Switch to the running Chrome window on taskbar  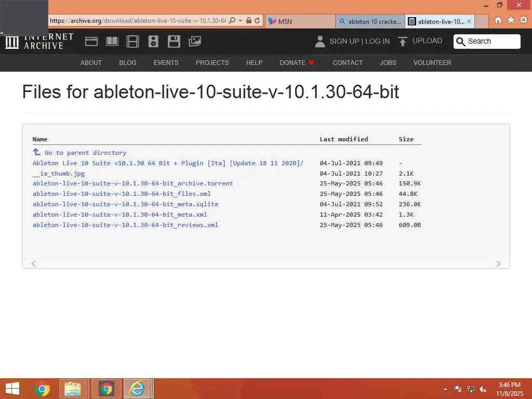106,389
